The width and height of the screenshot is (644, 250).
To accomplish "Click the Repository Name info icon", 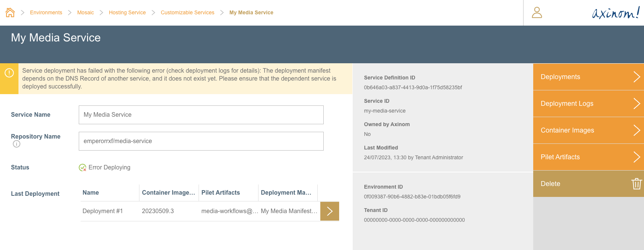I will point(17,144).
